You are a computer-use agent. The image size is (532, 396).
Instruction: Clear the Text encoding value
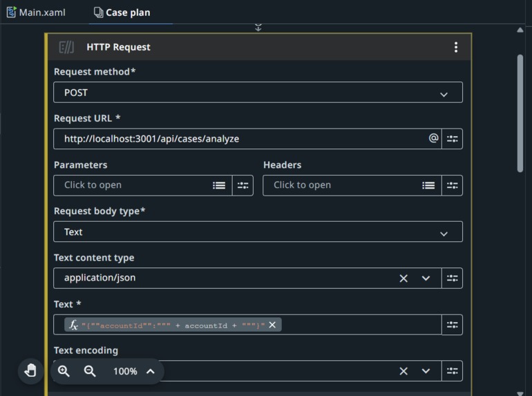(403, 371)
